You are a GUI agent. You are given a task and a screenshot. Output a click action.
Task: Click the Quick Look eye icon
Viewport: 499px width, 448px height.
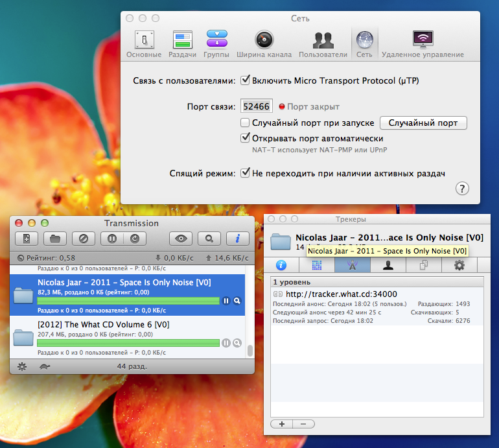(x=181, y=239)
